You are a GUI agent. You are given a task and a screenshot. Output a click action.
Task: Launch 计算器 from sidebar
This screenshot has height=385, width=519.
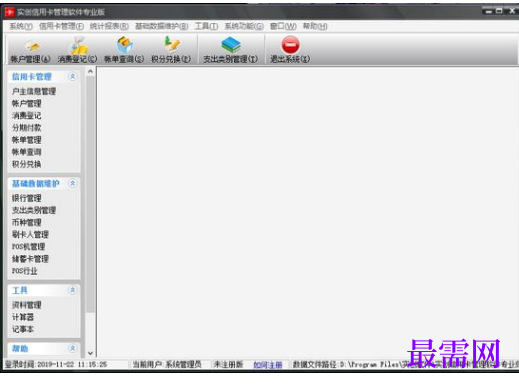click(23, 317)
